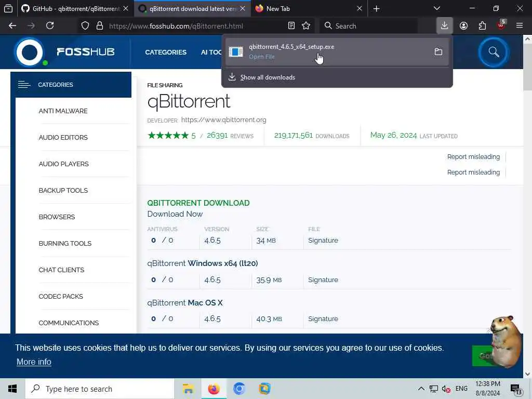Image resolution: width=532 pixels, height=399 pixels.
Task: Select BURNING TOOLS category
Action: pos(65,243)
